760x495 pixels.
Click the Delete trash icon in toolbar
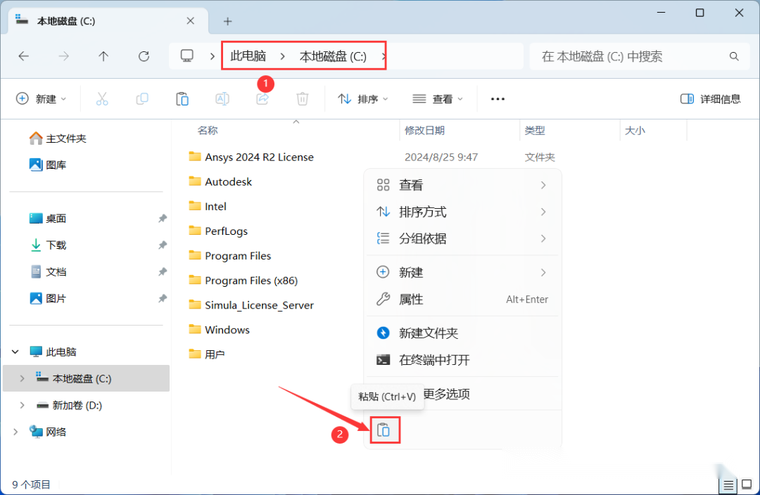click(302, 99)
